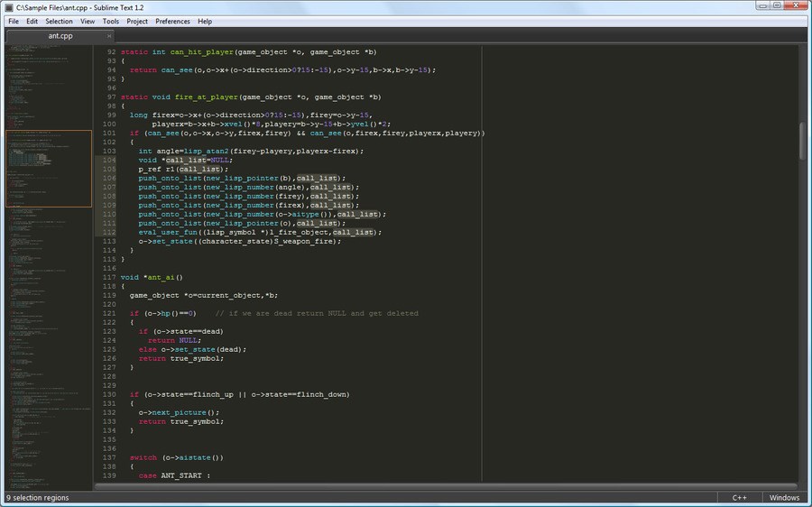This screenshot has width=812, height=507.
Task: Open the Selection menu
Action: click(59, 22)
